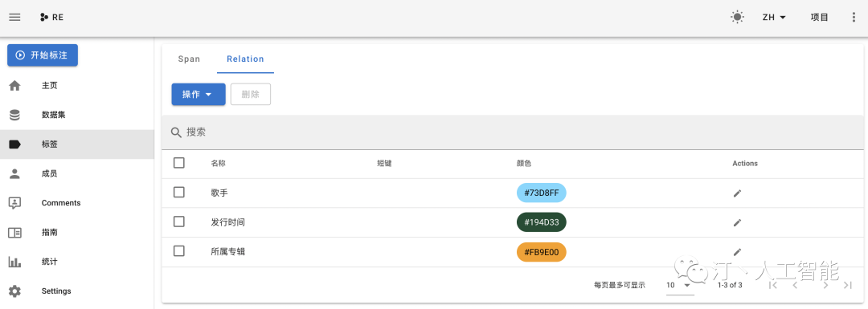868x309 pixels.
Task: Edit the 发行时间 label with pencil icon
Action: [737, 222]
